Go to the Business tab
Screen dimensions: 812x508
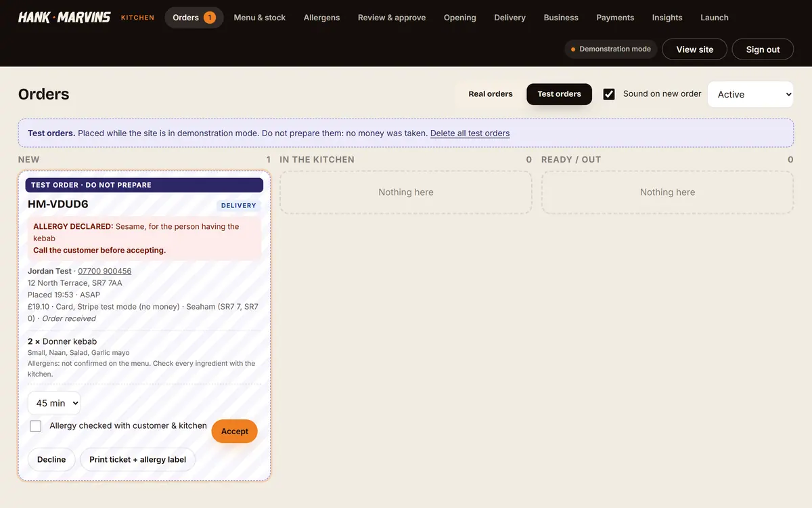click(561, 18)
